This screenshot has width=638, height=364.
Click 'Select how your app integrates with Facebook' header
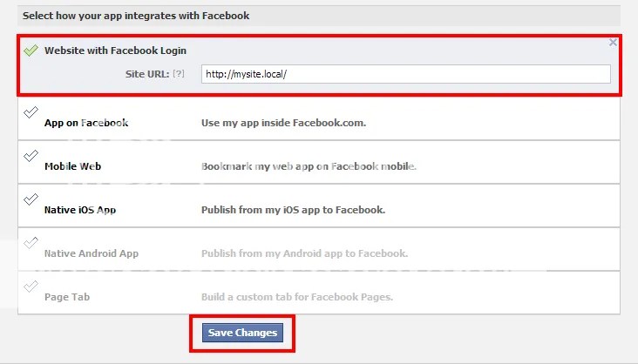[x=136, y=16]
